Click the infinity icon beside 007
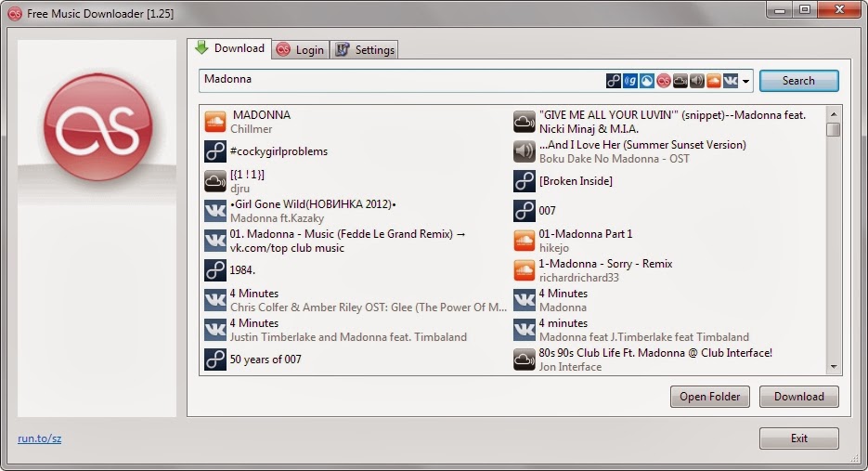This screenshot has height=471, width=868. pos(525,211)
